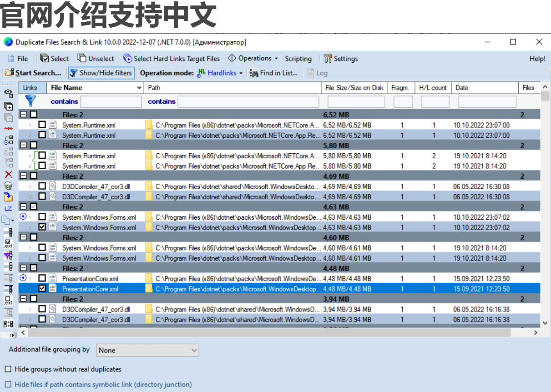Select link target radio for first PresentationCore.xml
This screenshot has width=551, height=392.
(23, 278)
